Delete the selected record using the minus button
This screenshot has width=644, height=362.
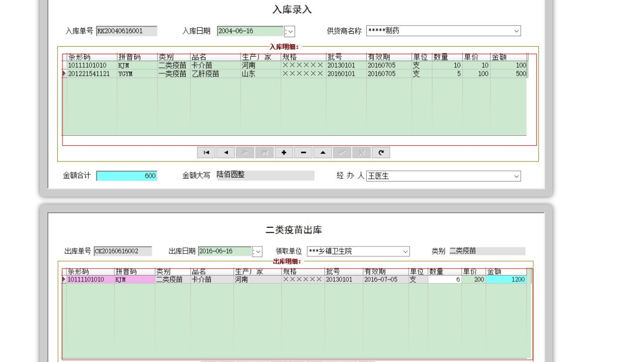[303, 152]
